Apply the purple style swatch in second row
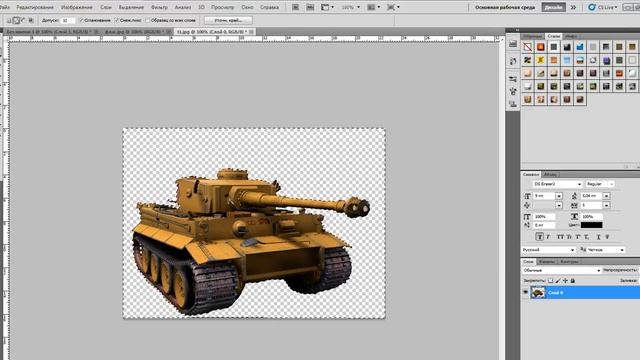640x360 pixels. (606, 60)
